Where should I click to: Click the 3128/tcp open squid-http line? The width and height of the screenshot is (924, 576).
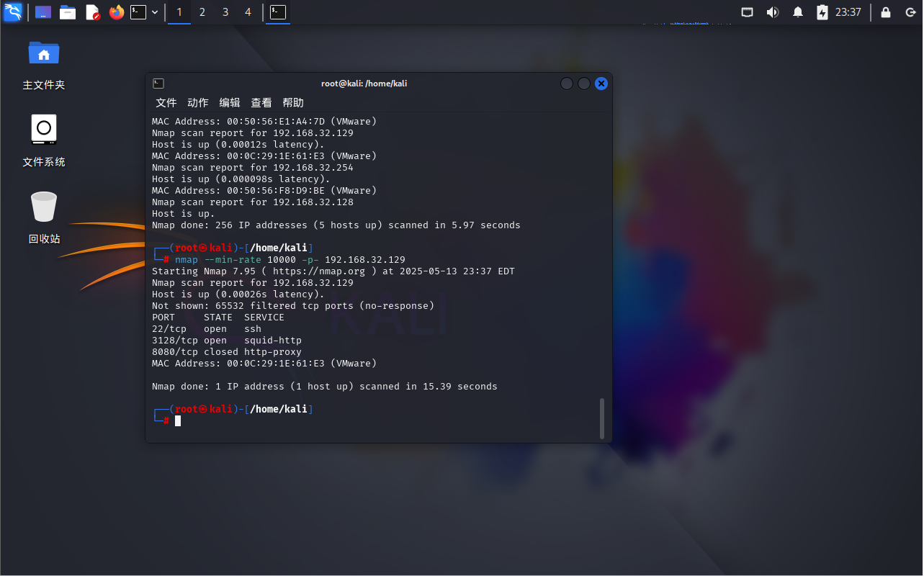pos(227,341)
